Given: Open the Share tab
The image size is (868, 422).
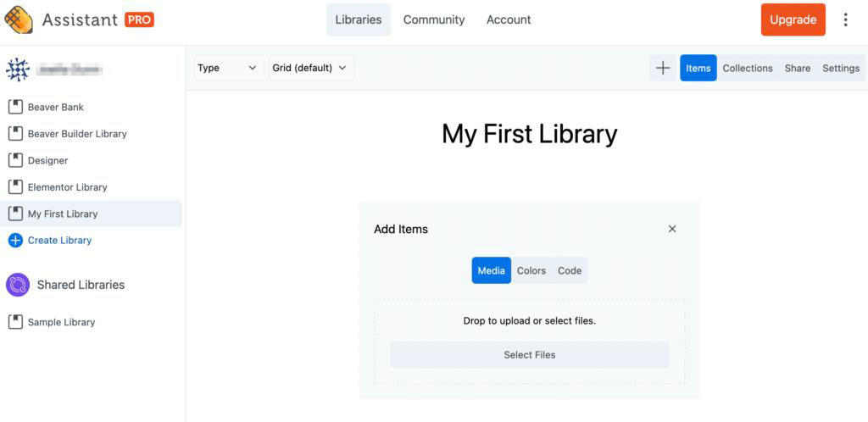Looking at the screenshot, I should 797,68.
